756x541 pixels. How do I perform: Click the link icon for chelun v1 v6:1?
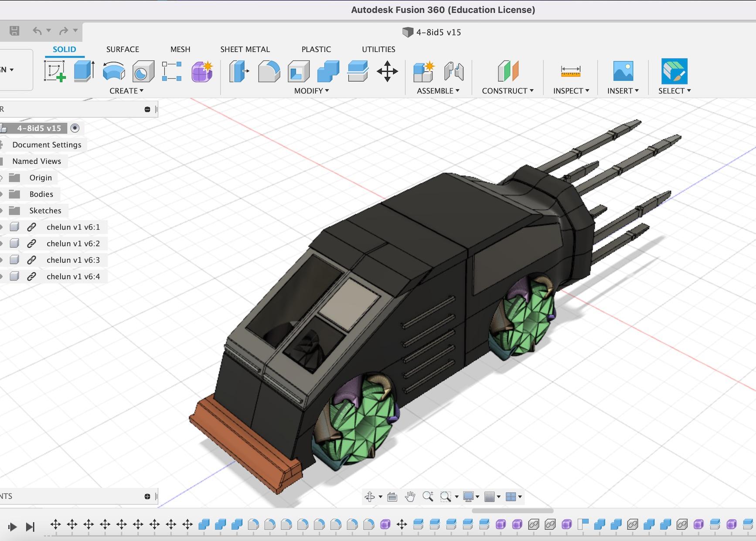point(31,227)
